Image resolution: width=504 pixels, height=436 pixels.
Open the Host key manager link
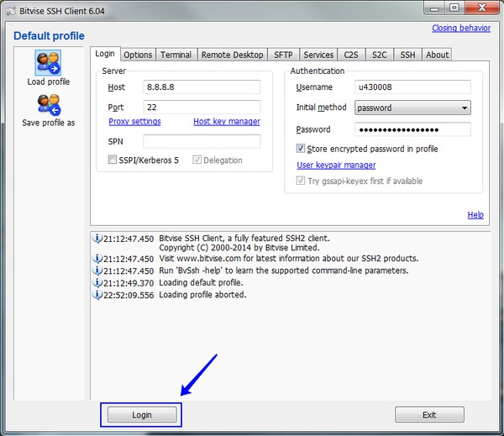(227, 122)
